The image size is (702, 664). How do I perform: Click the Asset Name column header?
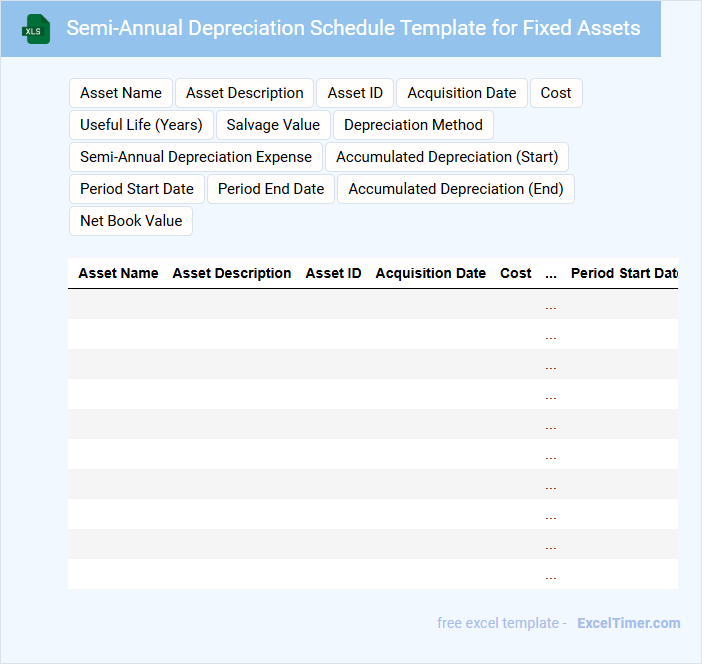[x=118, y=273]
